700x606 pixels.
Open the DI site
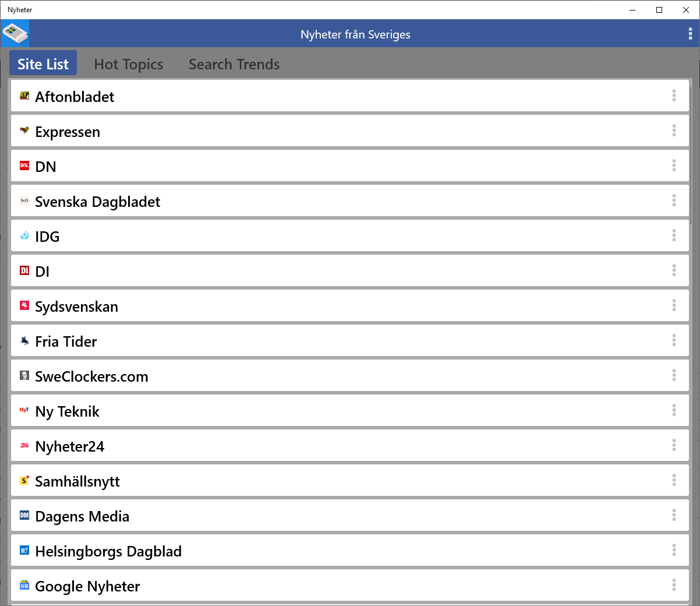[349, 270]
